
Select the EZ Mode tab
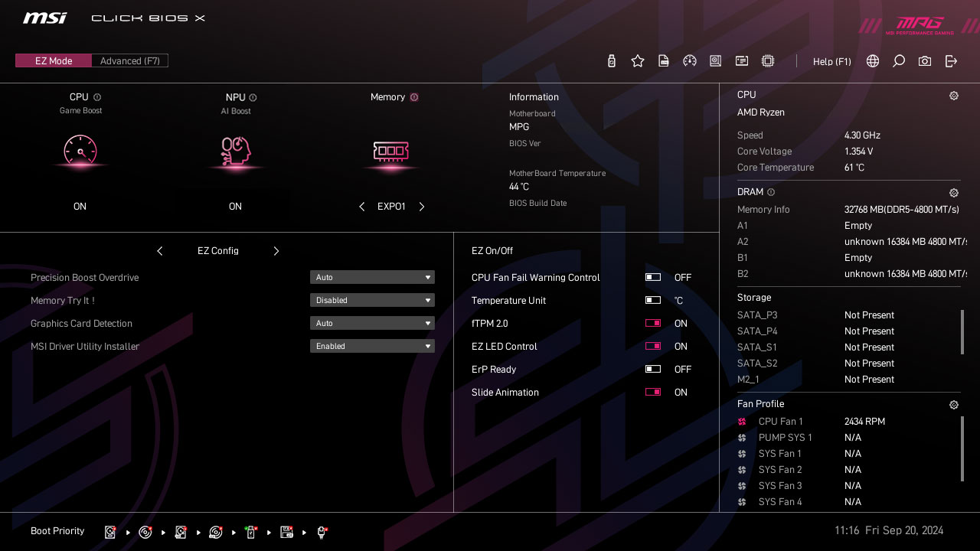click(x=53, y=60)
